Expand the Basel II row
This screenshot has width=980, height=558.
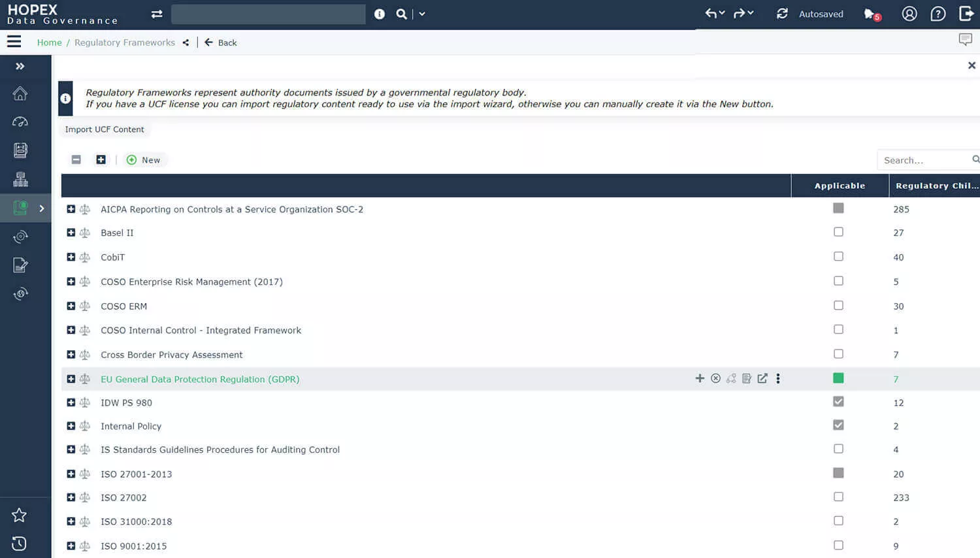[x=71, y=233]
